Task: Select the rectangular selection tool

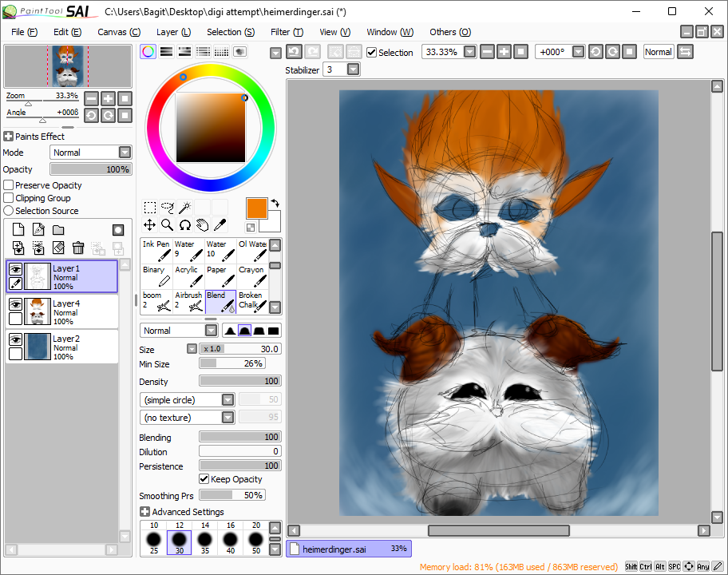Action: (149, 207)
